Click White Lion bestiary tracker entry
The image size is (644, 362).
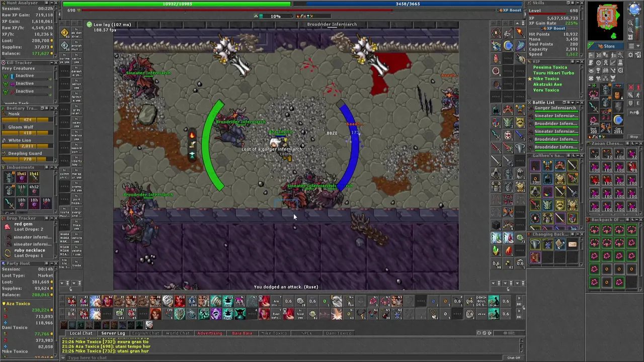click(28, 143)
